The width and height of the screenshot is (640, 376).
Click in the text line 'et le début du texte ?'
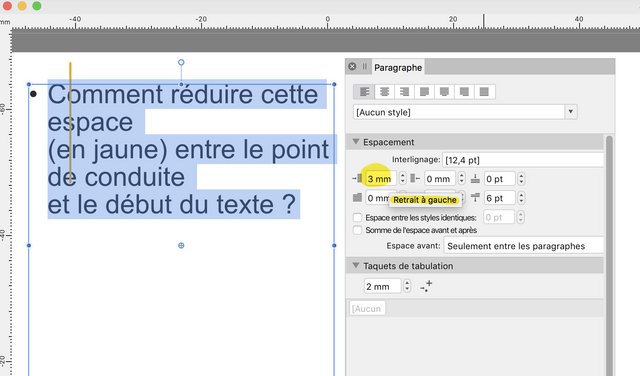point(171,204)
